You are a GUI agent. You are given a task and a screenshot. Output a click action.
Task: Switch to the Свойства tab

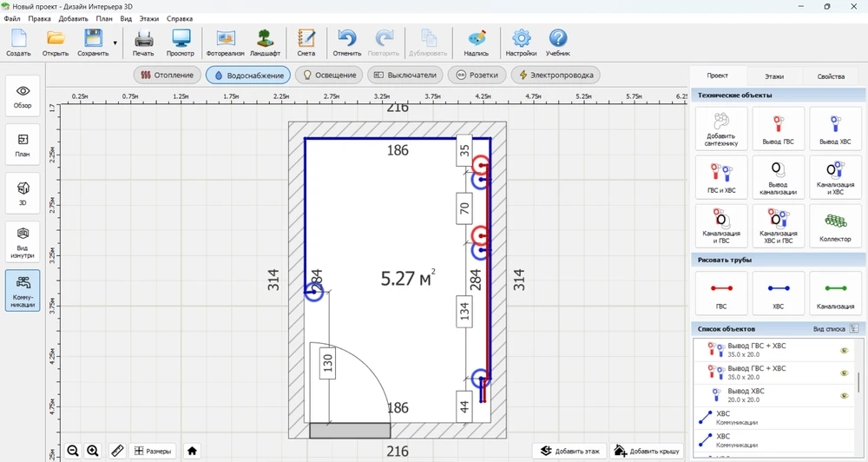coord(831,76)
